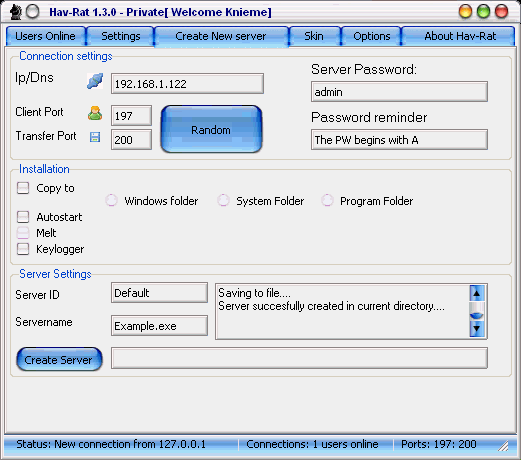Viewport: 521px width, 460px height.
Task: Click the Servername field with Example.exe
Action: pos(159,326)
